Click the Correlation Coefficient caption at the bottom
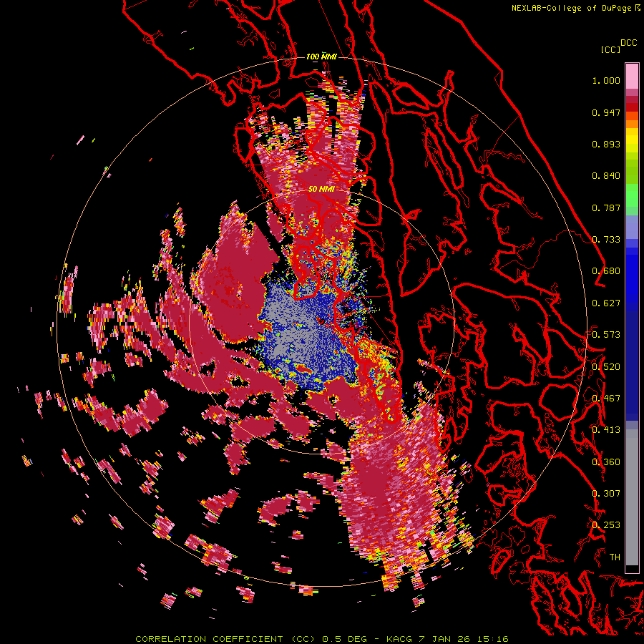The width and height of the screenshot is (644, 644). (321, 639)
